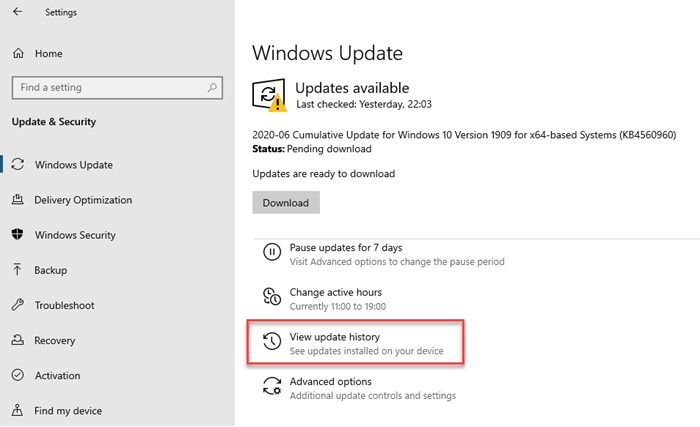Click the Recovery icon

(17, 340)
